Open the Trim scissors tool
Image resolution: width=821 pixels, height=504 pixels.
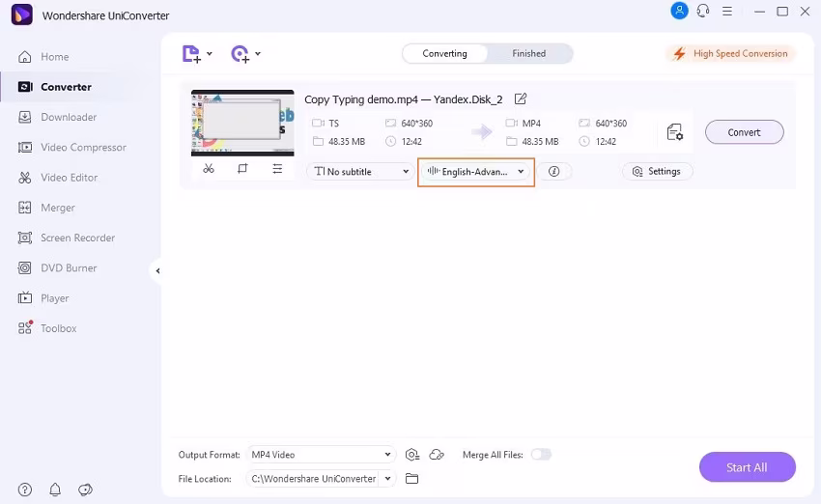209,169
